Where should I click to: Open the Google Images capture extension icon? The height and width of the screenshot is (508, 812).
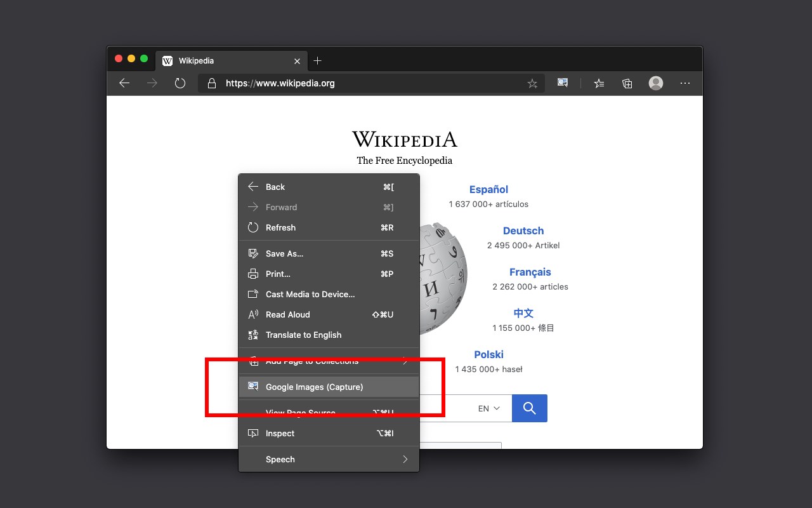tap(563, 83)
